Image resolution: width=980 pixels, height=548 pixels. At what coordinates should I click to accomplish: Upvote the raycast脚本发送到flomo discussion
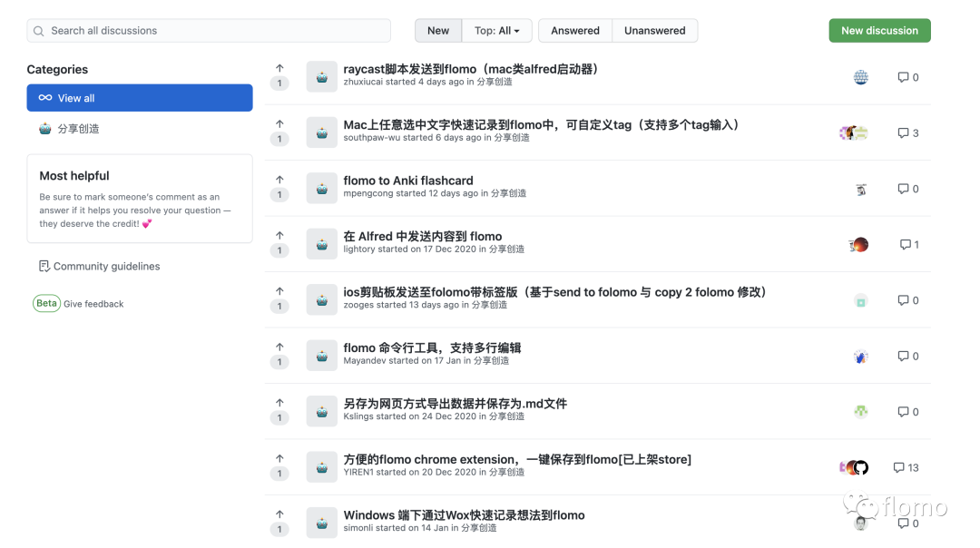click(x=279, y=68)
